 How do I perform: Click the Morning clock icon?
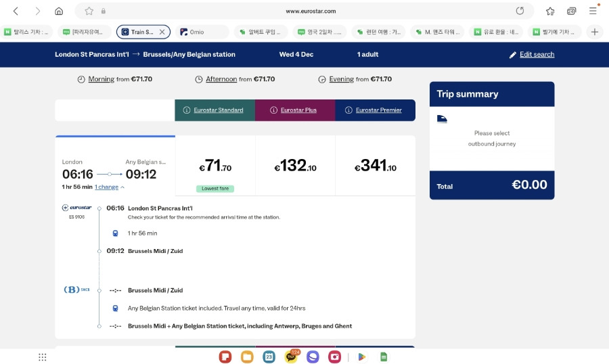81,79
